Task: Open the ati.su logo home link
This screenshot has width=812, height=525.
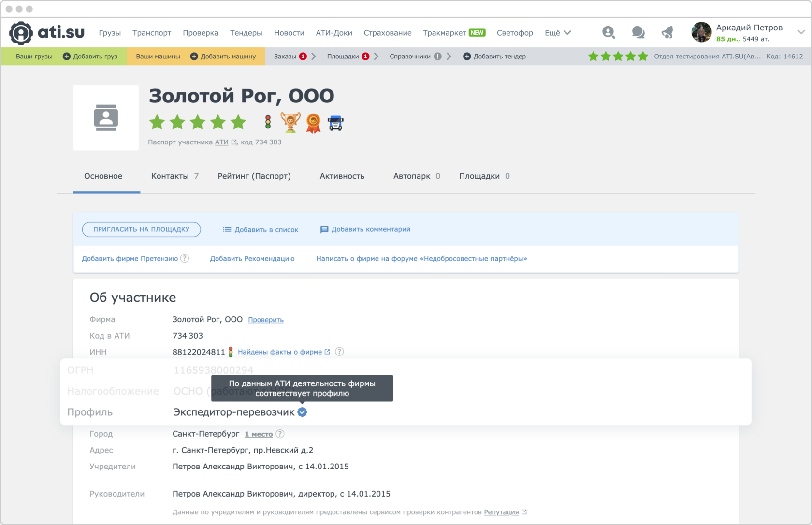Action: click(47, 32)
